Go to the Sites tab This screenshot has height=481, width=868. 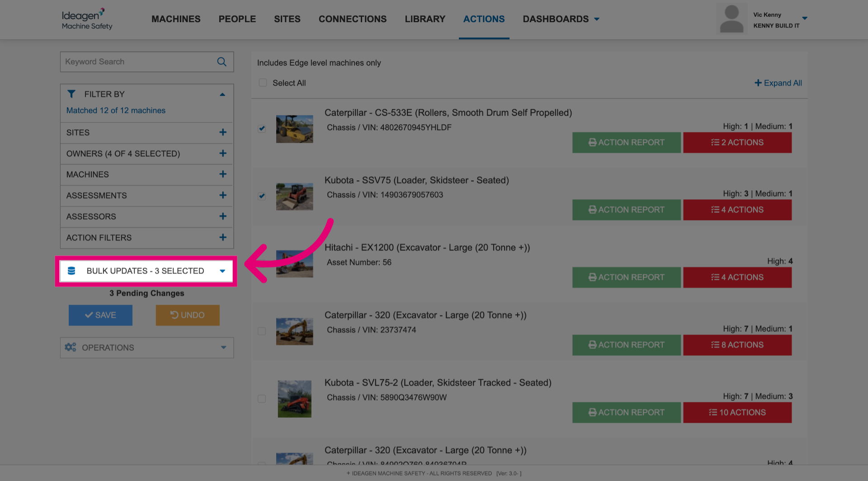287,19
